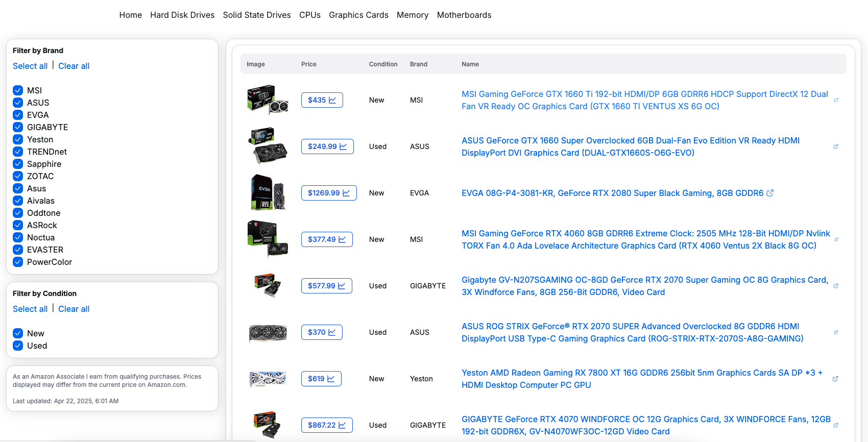Open ASUS GTX 1660 Super Evo product link

pos(631,146)
